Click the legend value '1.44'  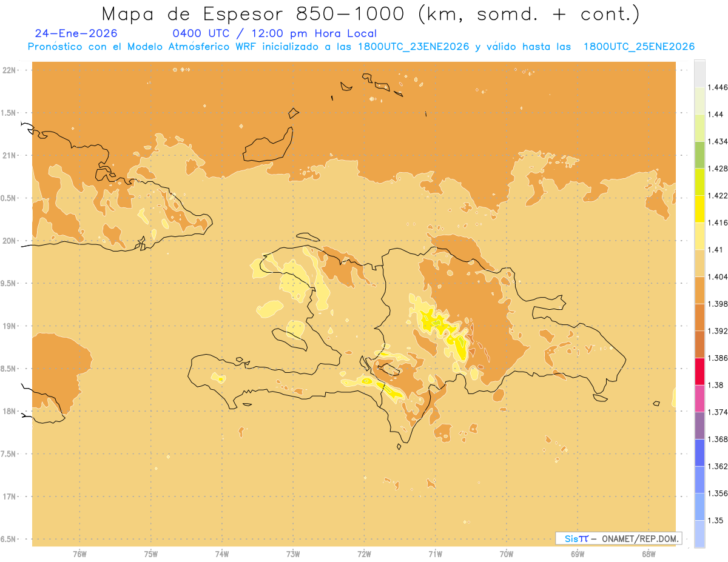click(716, 115)
